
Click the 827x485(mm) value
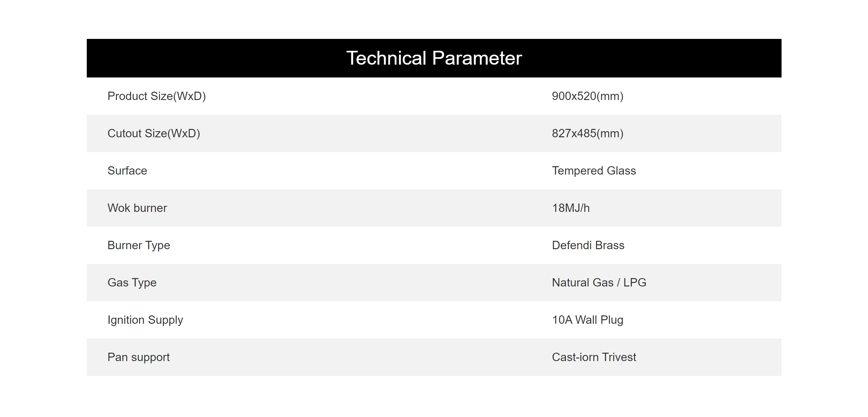(x=588, y=133)
